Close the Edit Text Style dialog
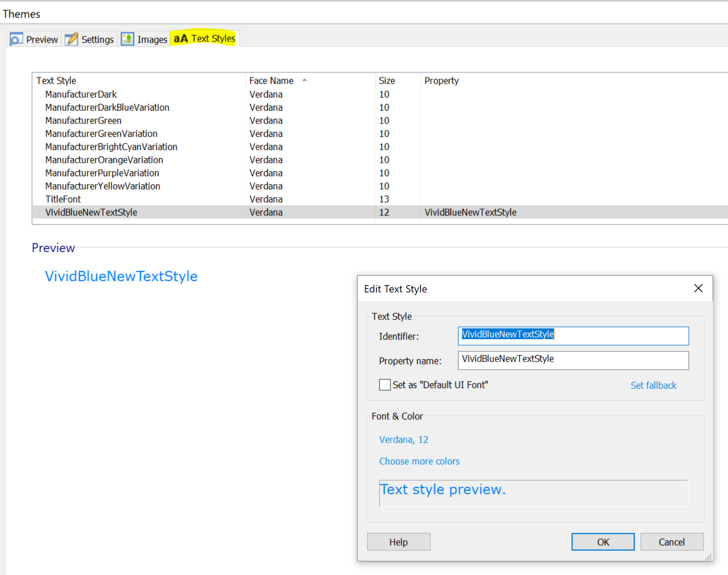728x575 pixels. (x=698, y=289)
